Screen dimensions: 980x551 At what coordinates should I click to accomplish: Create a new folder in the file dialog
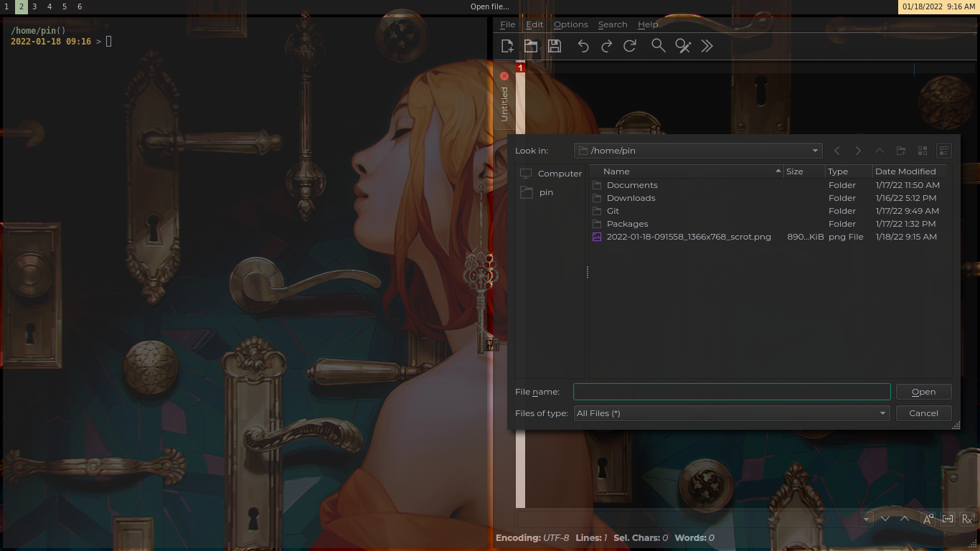901,151
